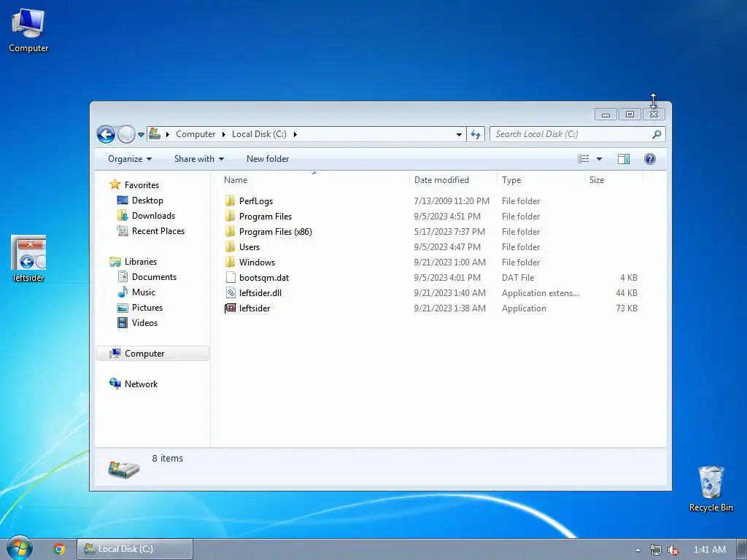
Task: Select the leftsider desktop shortcut
Action: (28, 259)
